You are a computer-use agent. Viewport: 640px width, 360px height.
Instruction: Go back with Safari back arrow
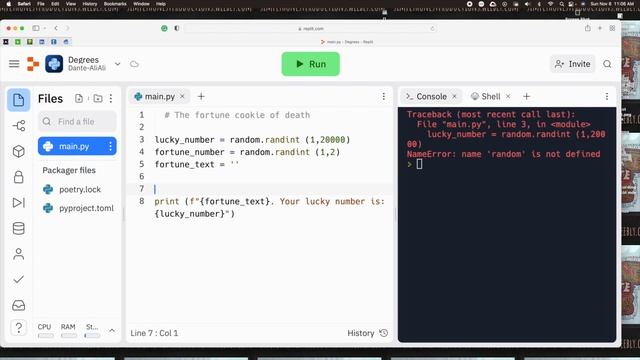(56, 28)
